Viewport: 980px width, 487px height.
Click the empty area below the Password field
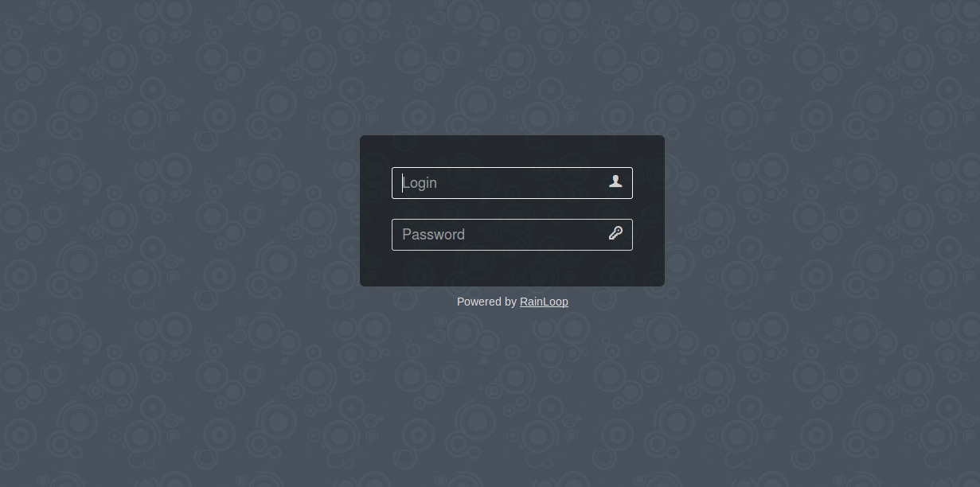coord(512,268)
